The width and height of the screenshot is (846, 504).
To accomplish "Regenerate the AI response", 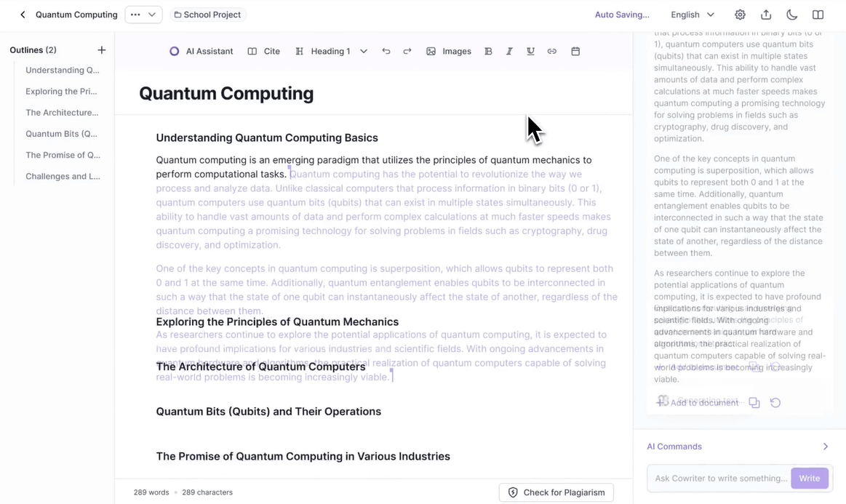I will point(775,402).
